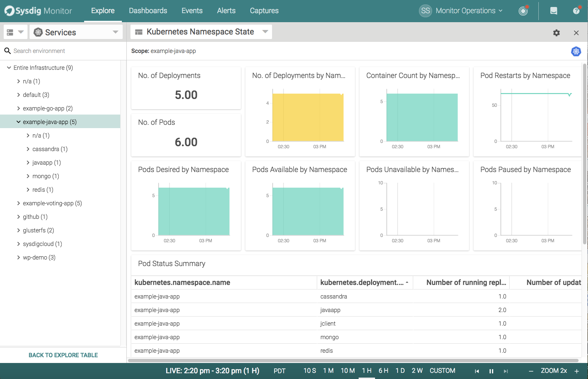Open the chat feedback icon
588x379 pixels.
pyautogui.click(x=554, y=11)
